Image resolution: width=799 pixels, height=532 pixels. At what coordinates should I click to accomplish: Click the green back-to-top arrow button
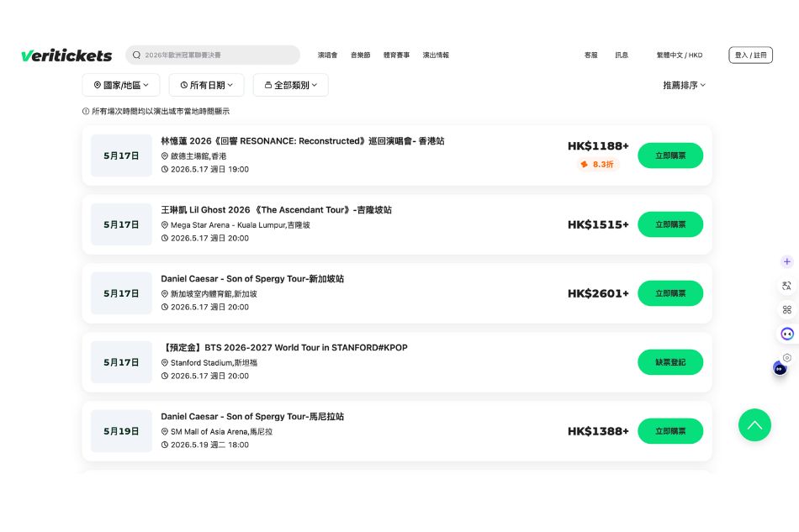tap(754, 424)
